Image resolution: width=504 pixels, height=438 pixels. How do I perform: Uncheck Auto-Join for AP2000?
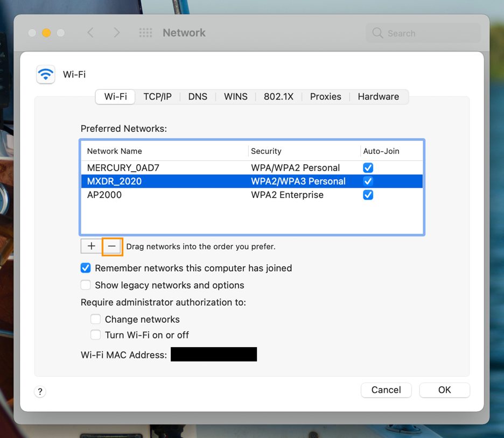coord(368,195)
